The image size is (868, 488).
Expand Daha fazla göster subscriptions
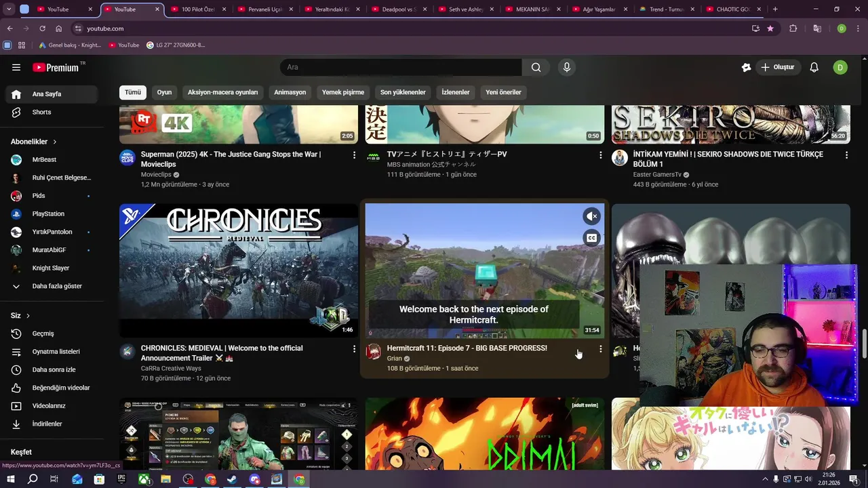52,286
